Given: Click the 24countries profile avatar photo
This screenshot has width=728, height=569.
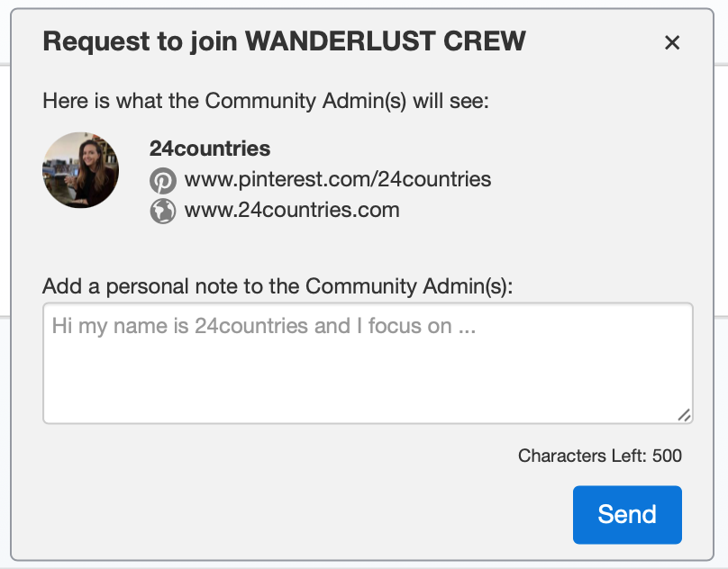Looking at the screenshot, I should (x=81, y=170).
